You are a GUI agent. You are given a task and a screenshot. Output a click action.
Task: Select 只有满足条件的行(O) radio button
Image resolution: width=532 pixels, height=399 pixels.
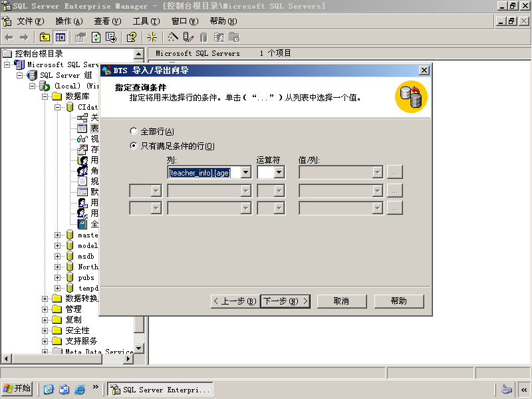click(134, 146)
